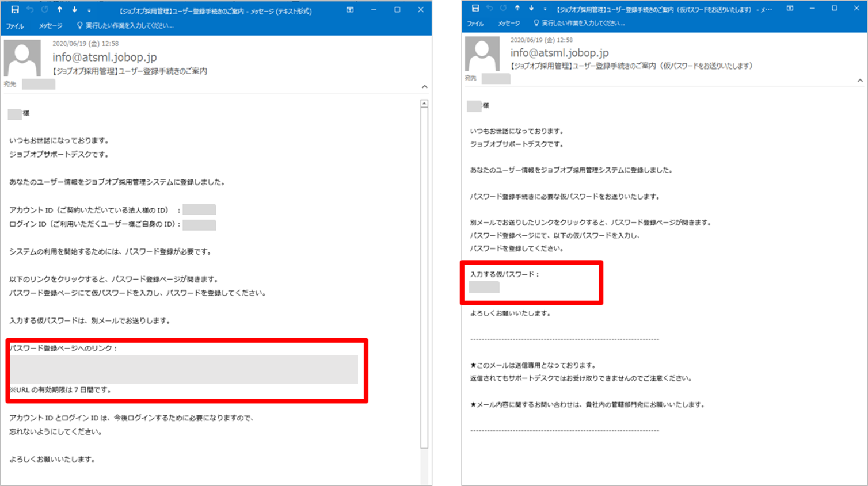
Task: Click the next item down arrow in right window
Action: [x=531, y=8]
